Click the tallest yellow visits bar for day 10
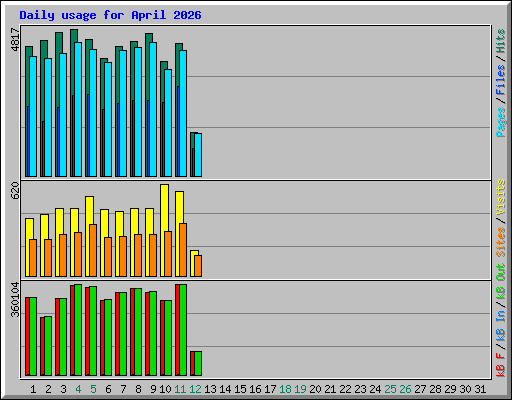The width and height of the screenshot is (512, 400). tap(164, 230)
